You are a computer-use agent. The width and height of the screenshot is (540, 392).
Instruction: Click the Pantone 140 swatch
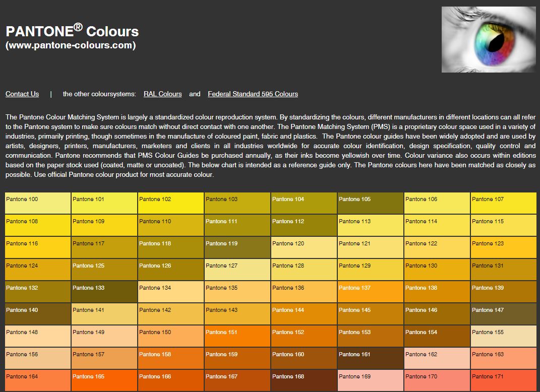tap(38, 314)
